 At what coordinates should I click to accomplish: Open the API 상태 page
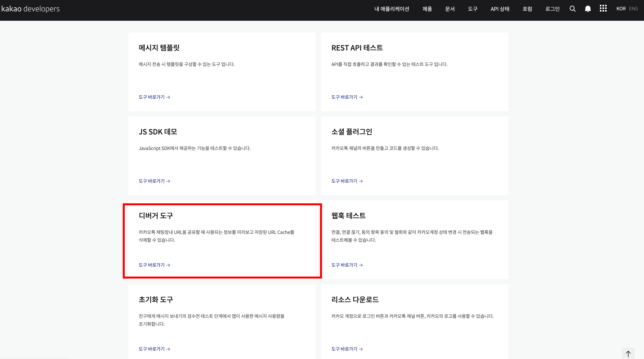pyautogui.click(x=500, y=9)
